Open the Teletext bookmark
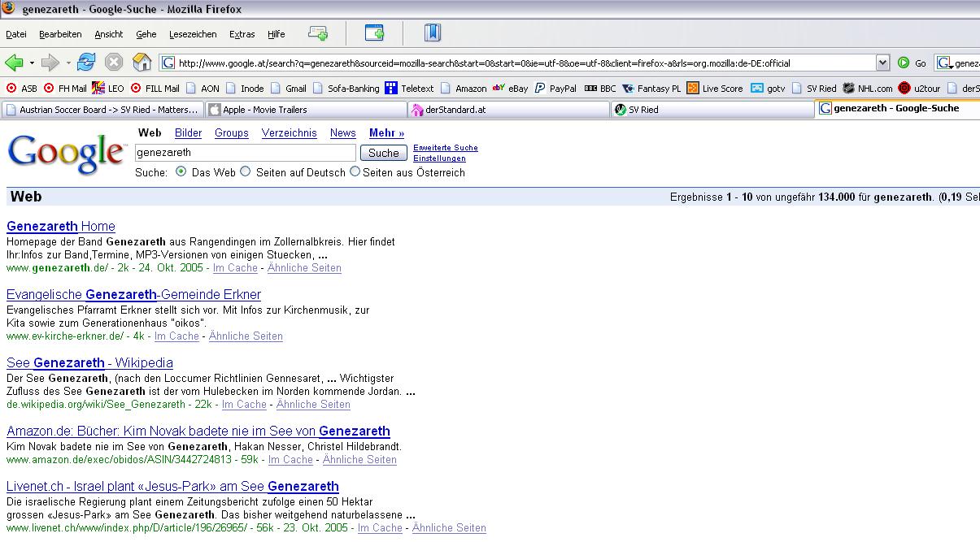Image resolution: width=980 pixels, height=542 pixels. click(410, 89)
